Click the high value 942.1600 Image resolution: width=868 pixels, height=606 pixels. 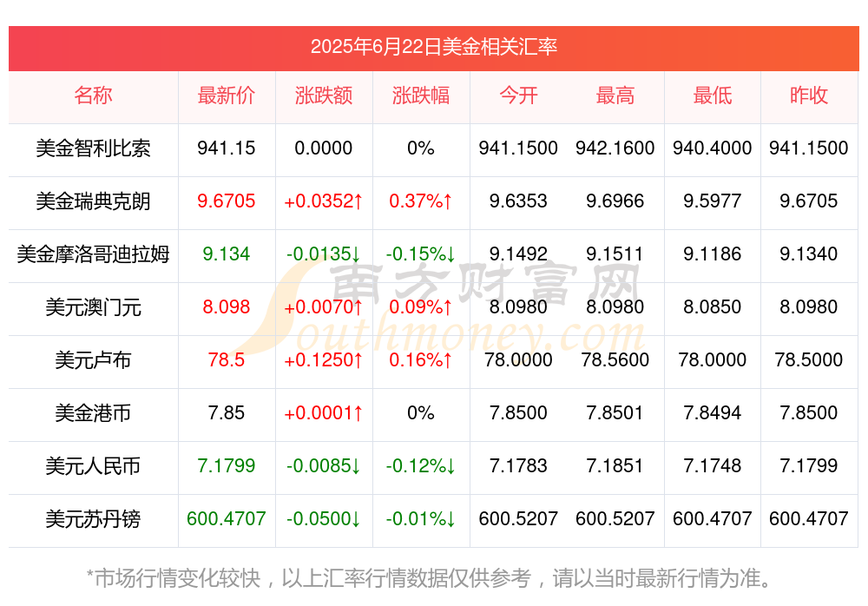pos(615,148)
